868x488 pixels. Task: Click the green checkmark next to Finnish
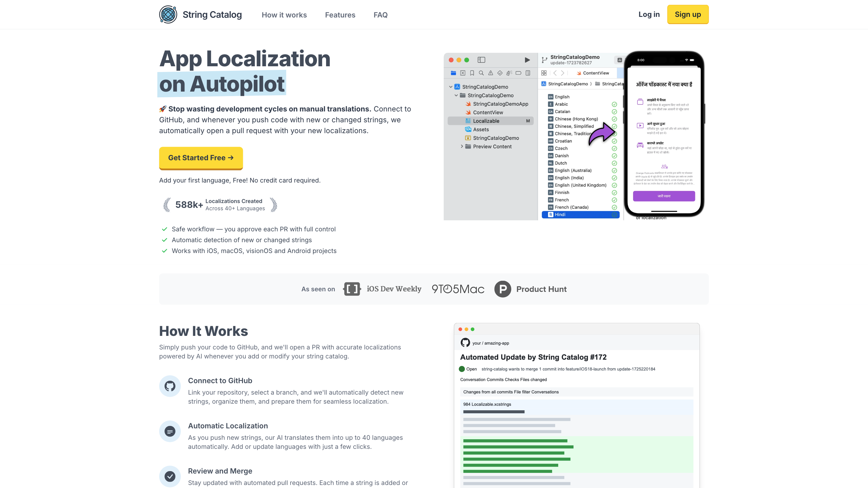pyautogui.click(x=614, y=193)
